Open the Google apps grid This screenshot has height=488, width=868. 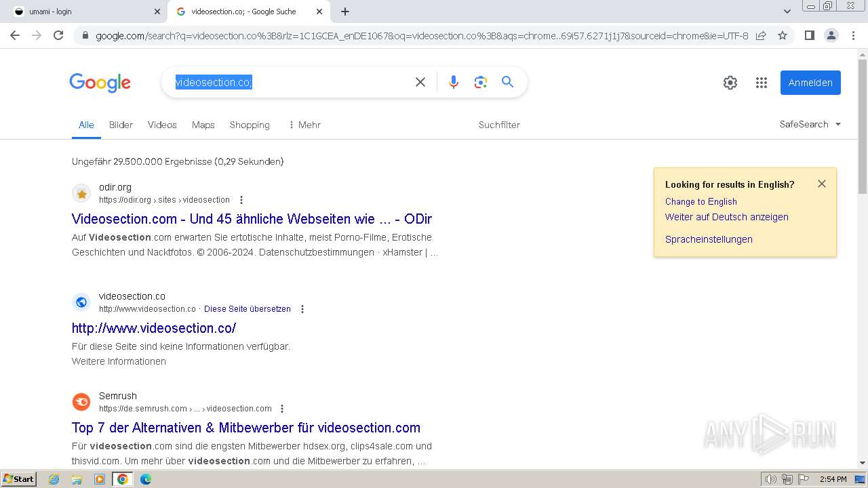coord(762,83)
